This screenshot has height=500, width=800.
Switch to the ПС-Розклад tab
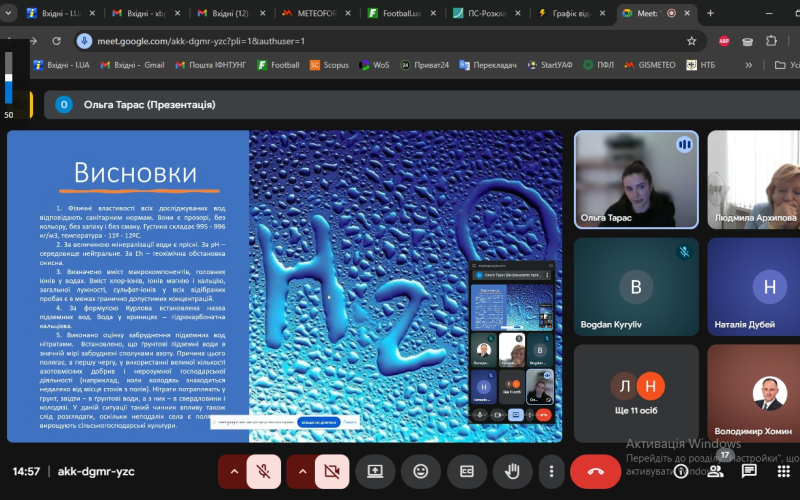(x=486, y=13)
